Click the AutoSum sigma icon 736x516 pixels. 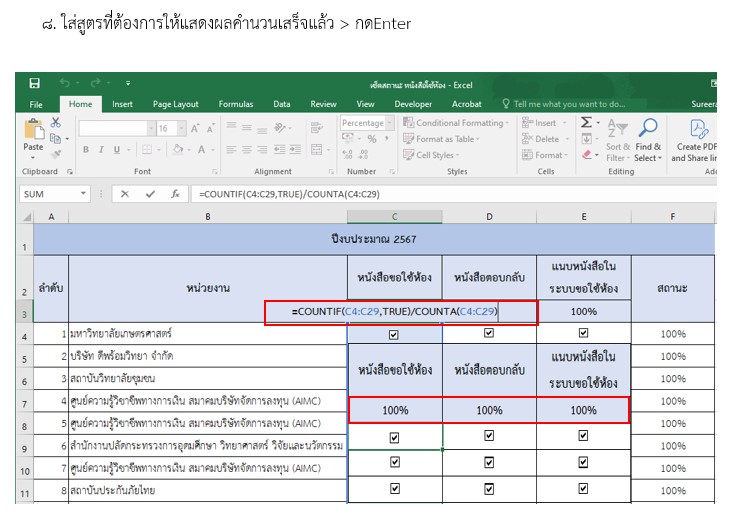pyautogui.click(x=586, y=123)
